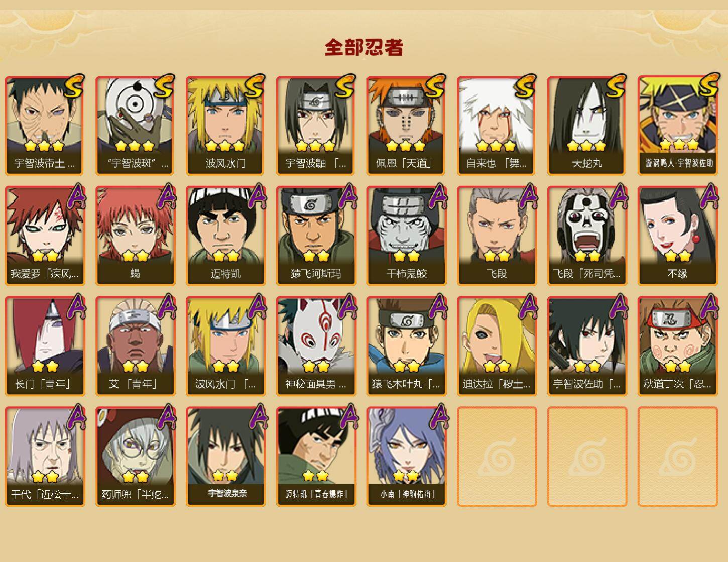Image resolution: width=728 pixels, height=562 pixels.
Task: Select the 干柿鬼鲛 ninja card
Action: 406,236
